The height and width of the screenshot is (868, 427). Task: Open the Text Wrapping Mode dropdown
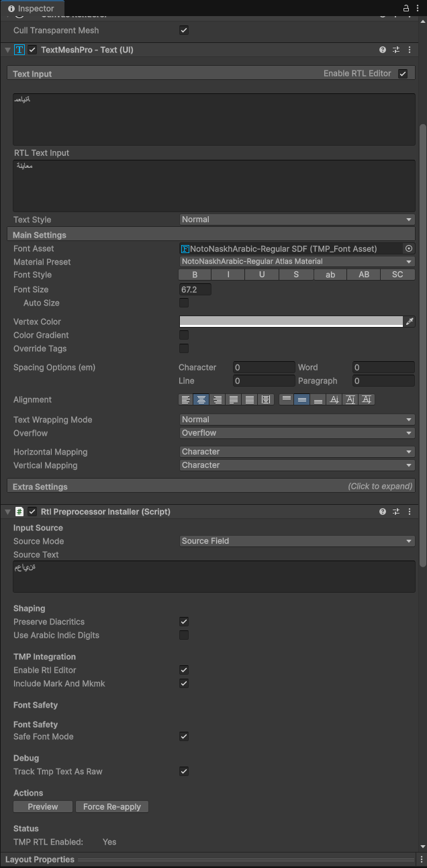pyautogui.click(x=297, y=420)
